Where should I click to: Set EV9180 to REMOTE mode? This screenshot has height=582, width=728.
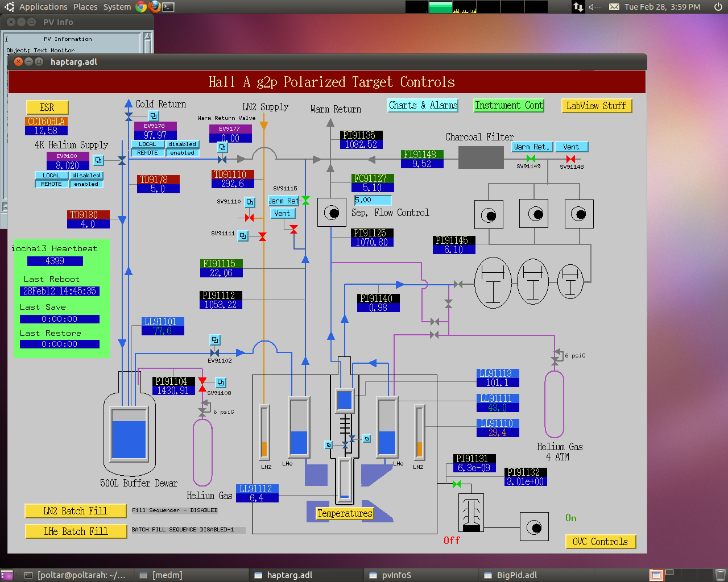[x=51, y=184]
